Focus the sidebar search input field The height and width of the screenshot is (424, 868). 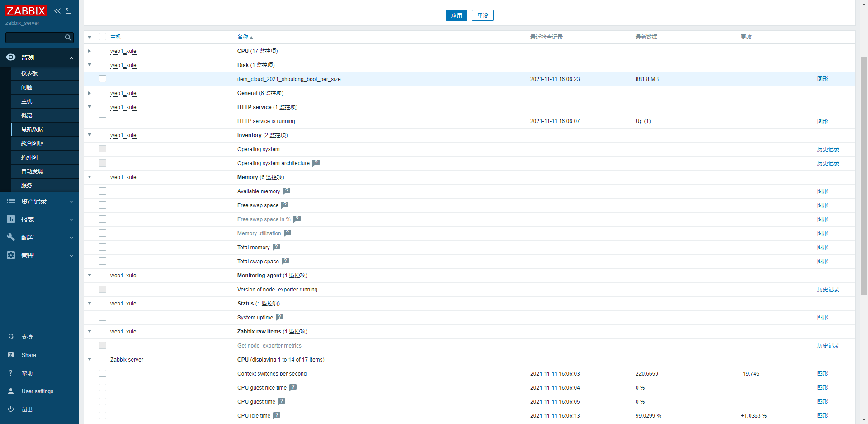[34, 38]
